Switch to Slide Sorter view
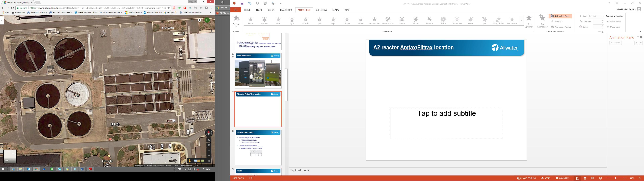Image resolution: width=644 pixels, height=181 pixels. 585,178
